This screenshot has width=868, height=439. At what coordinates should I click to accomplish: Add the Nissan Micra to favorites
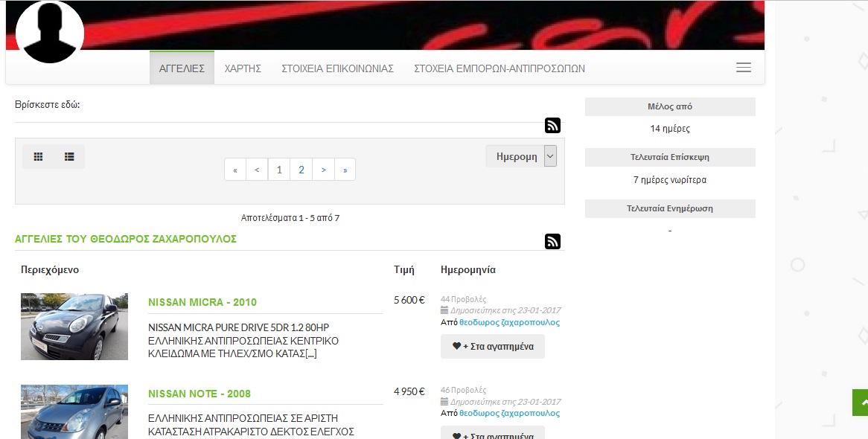pyautogui.click(x=493, y=346)
